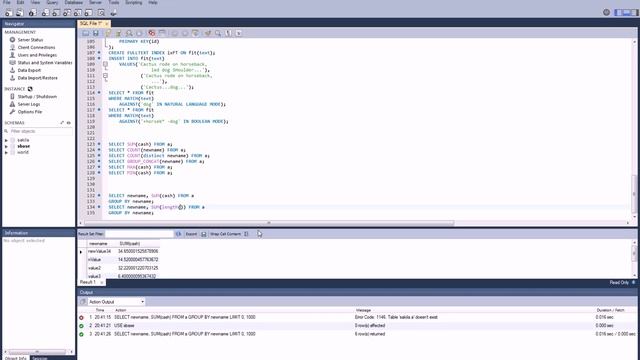Toggle the bottom output panel visibility
Image resolution: width=640 pixels, height=360 pixels.
(x=627, y=13)
